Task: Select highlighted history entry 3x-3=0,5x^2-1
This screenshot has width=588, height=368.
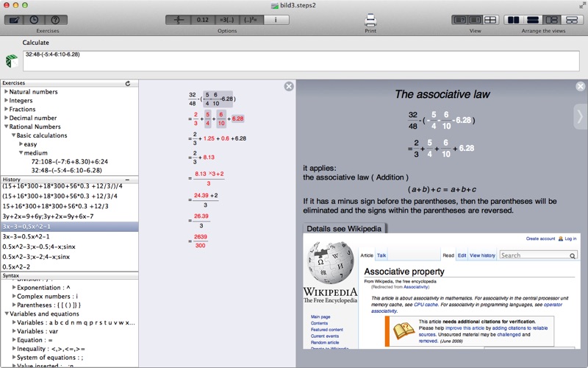Action: point(69,227)
